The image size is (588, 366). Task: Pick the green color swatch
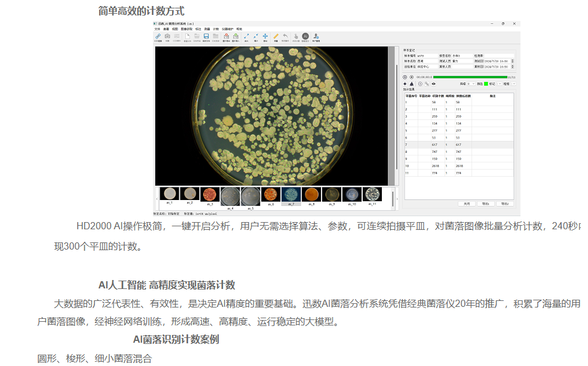coord(486,84)
